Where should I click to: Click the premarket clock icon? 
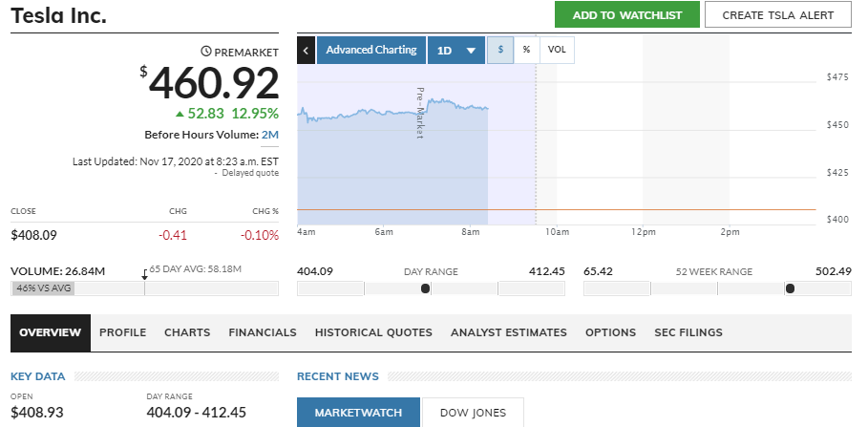206,51
